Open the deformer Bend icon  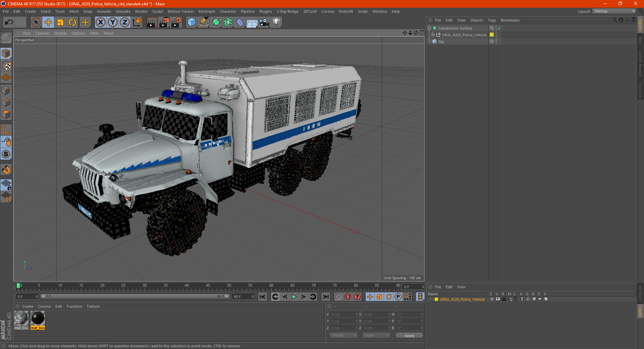tap(240, 22)
